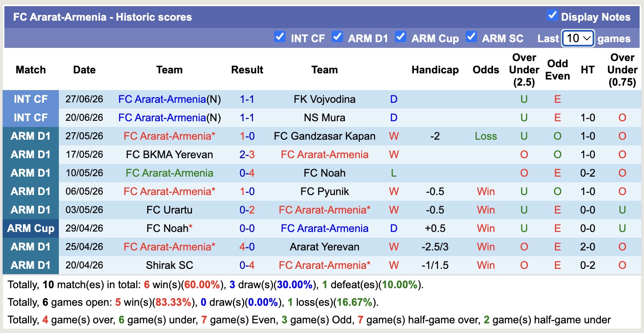Click the ARM Cup match label
Image resolution: width=644 pixels, height=333 pixels.
31,228
